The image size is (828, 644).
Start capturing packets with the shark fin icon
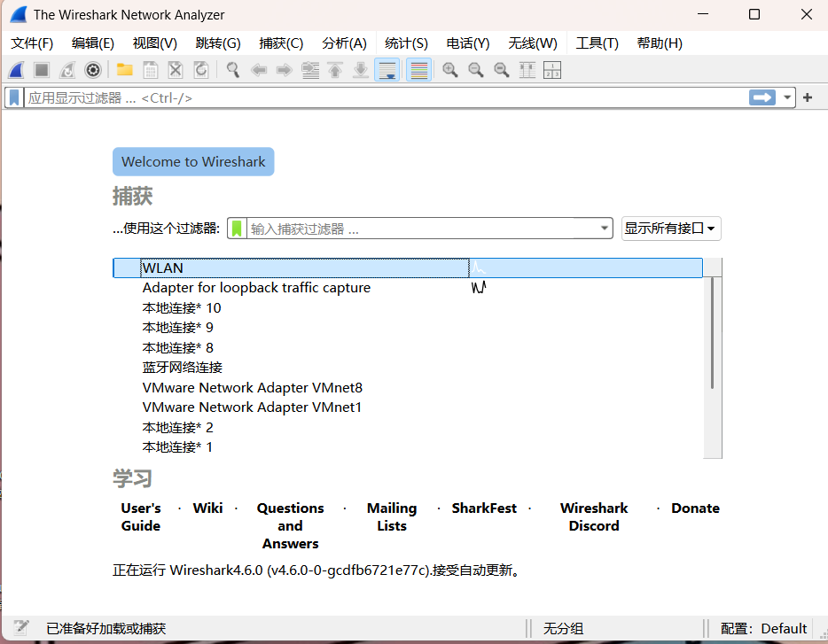point(14,69)
